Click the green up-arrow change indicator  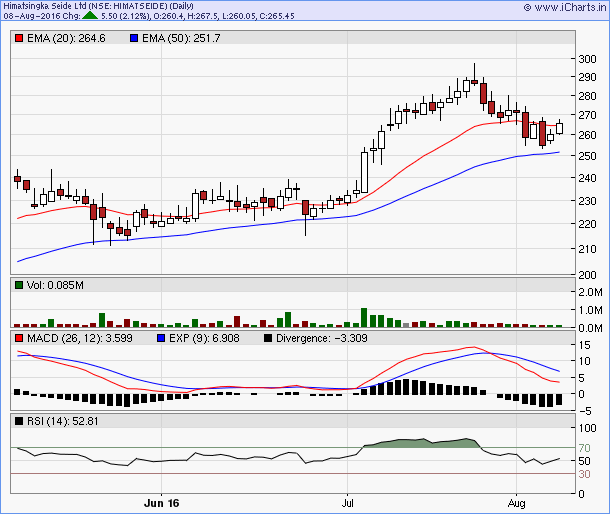coord(90,16)
